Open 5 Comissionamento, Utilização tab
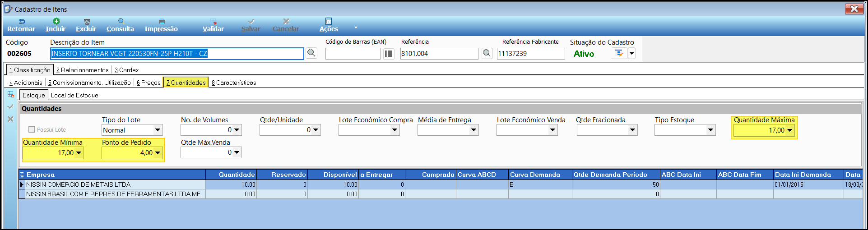The width and height of the screenshot is (868, 230). [89, 83]
